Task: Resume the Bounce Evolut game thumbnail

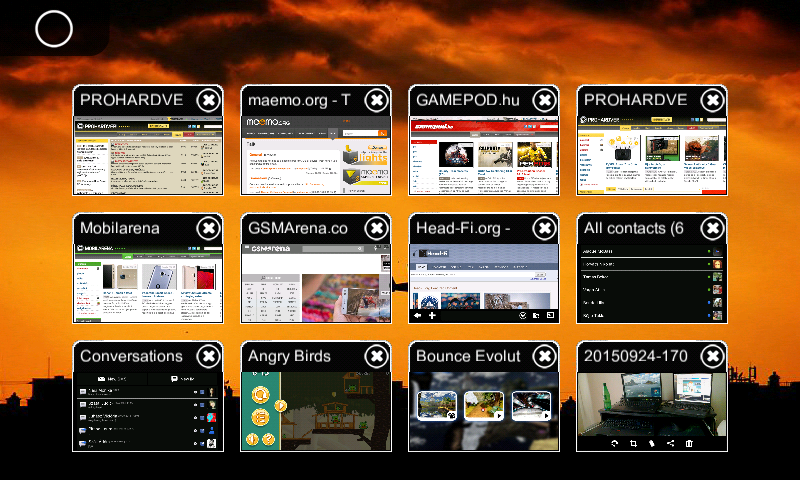Action: [484, 412]
